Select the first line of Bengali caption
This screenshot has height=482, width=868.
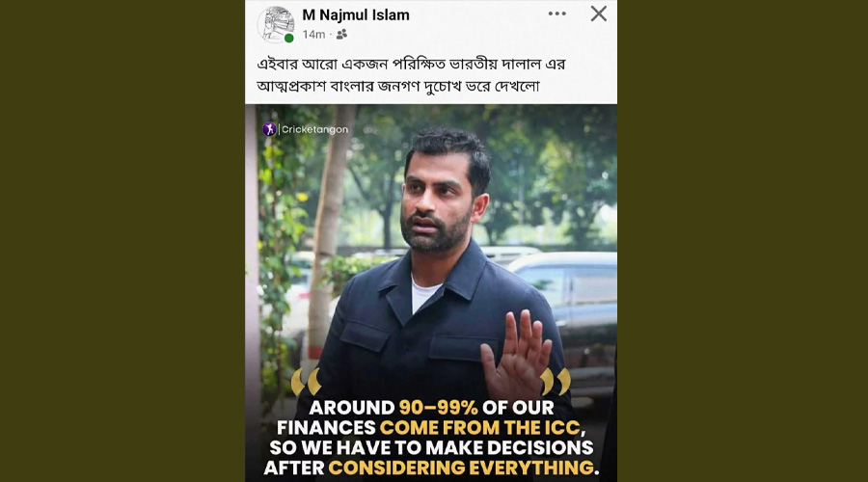[x=411, y=65]
